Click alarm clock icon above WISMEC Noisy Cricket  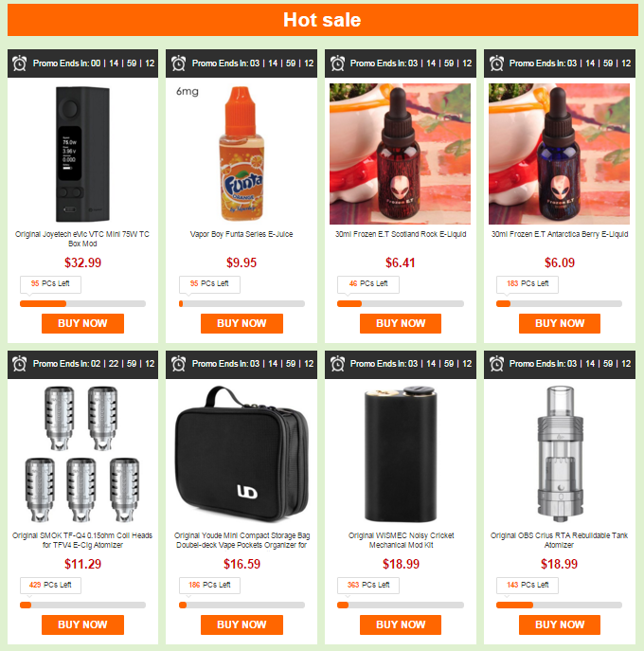point(337,364)
